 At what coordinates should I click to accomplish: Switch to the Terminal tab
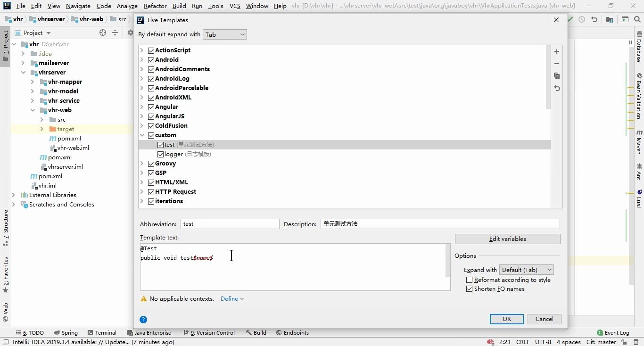point(101,332)
